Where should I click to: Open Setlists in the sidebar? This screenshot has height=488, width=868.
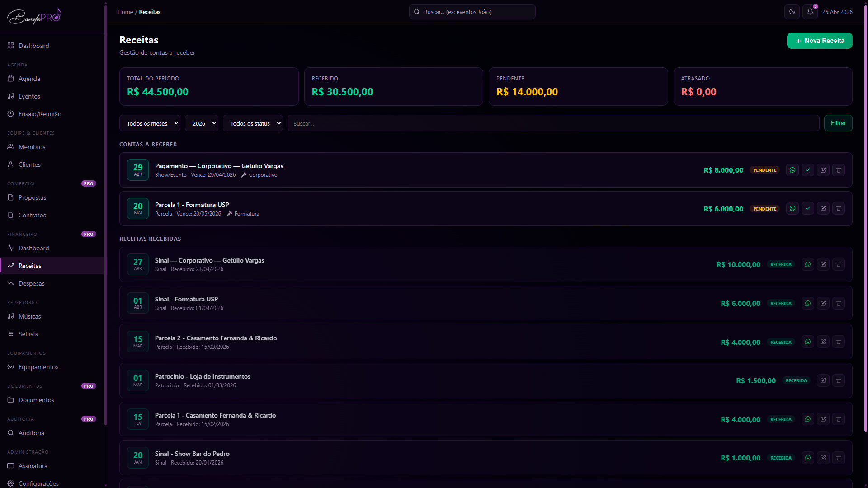coord(52,334)
